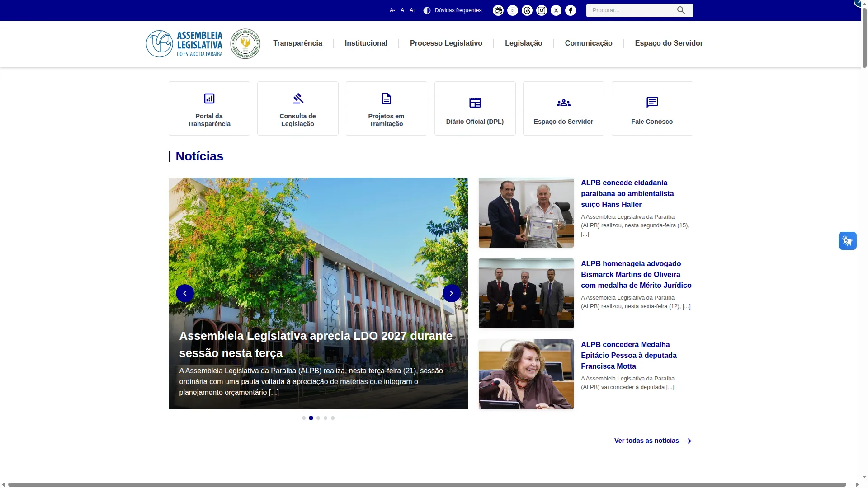Click Diário Oficial (DPL) calendar icon
Screen dimensions: 868x488
(x=475, y=103)
